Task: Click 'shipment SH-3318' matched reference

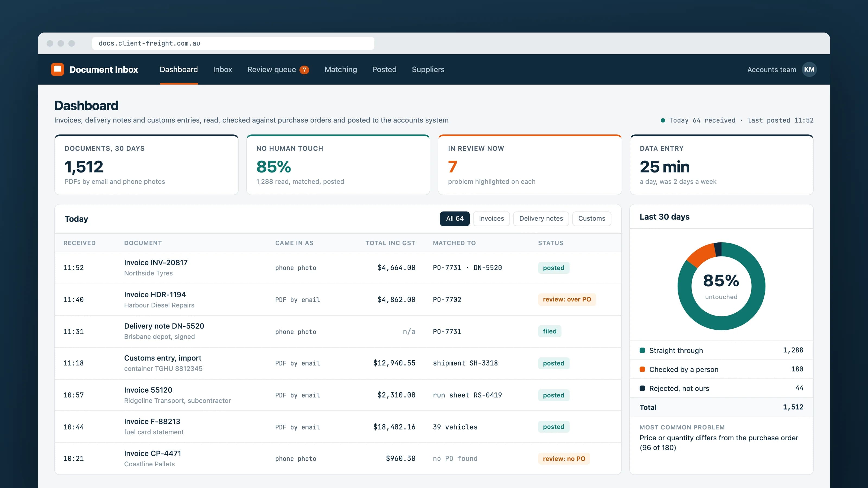Action: 465,363
